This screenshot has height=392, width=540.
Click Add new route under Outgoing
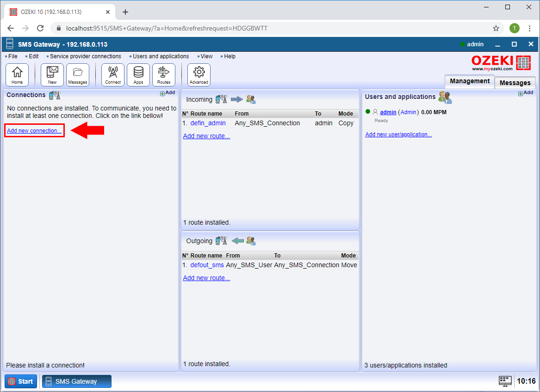(x=206, y=278)
